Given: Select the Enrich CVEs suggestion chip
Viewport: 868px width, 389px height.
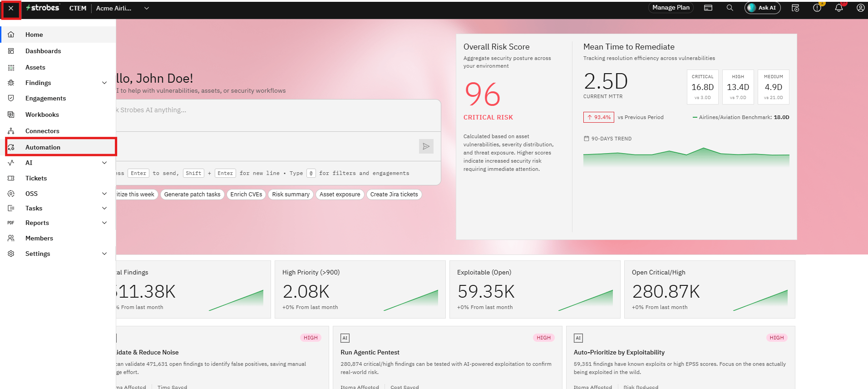Looking at the screenshot, I should (x=246, y=194).
